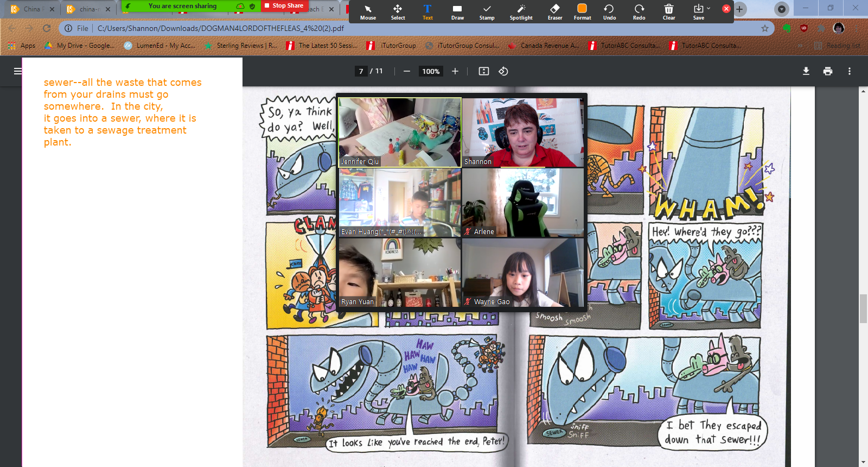Redo the annotation
Viewport: 868px width, 467px height.
pyautogui.click(x=639, y=12)
